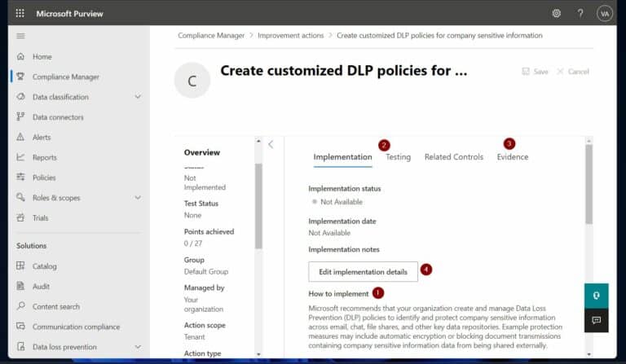Click the Data loss prevention icon
The image size is (626, 364).
[x=20, y=346]
